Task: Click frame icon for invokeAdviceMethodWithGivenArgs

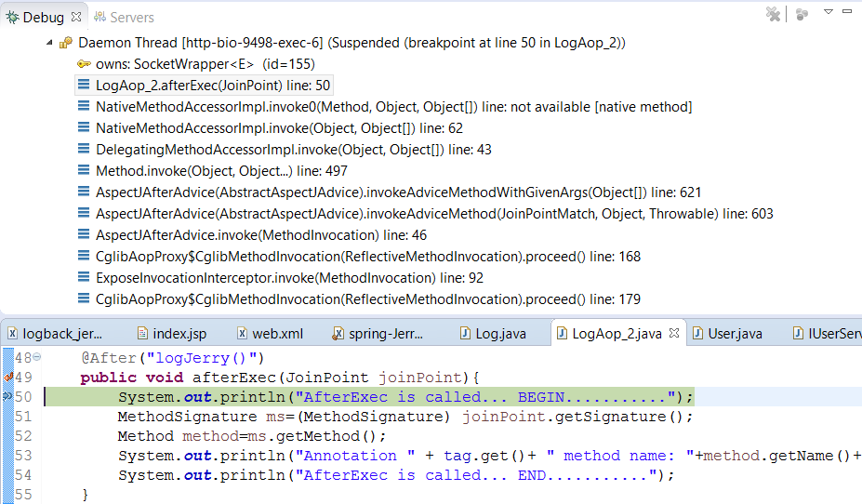Action: (x=84, y=192)
